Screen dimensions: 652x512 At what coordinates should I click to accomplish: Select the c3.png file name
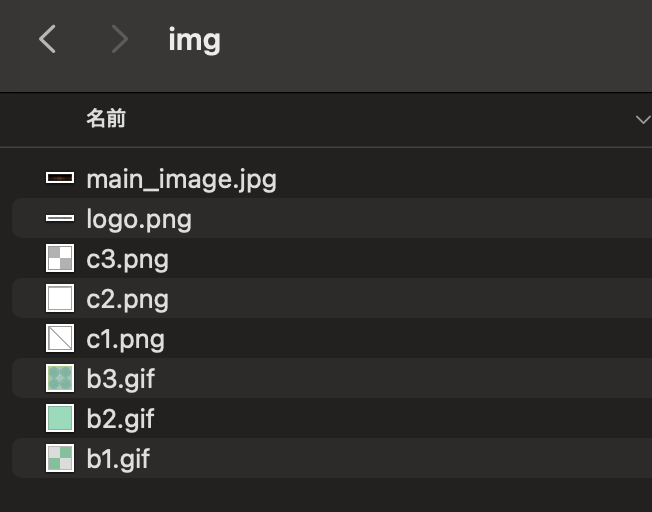click(127, 260)
